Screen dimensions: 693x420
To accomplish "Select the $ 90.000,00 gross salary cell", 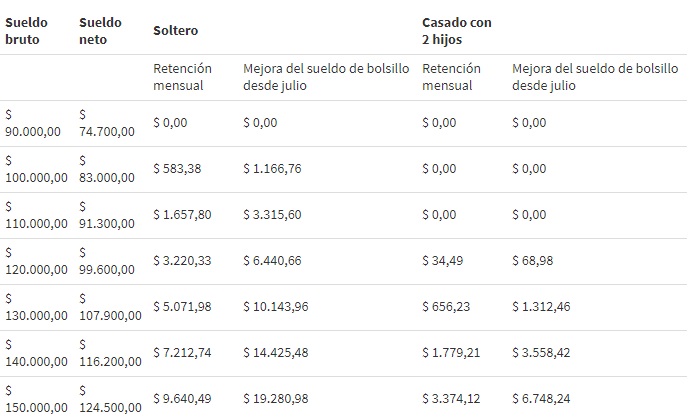I will 37,123.
